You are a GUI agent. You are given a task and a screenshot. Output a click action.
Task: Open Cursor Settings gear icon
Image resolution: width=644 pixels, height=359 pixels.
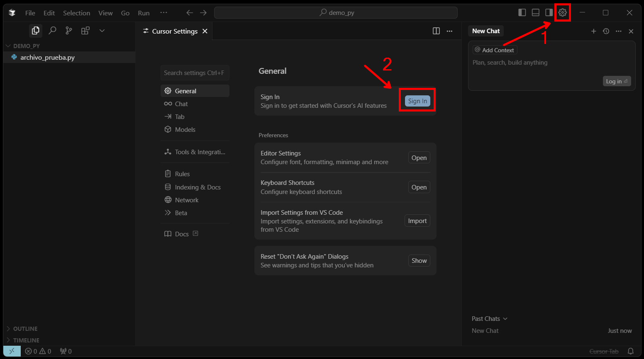point(563,12)
